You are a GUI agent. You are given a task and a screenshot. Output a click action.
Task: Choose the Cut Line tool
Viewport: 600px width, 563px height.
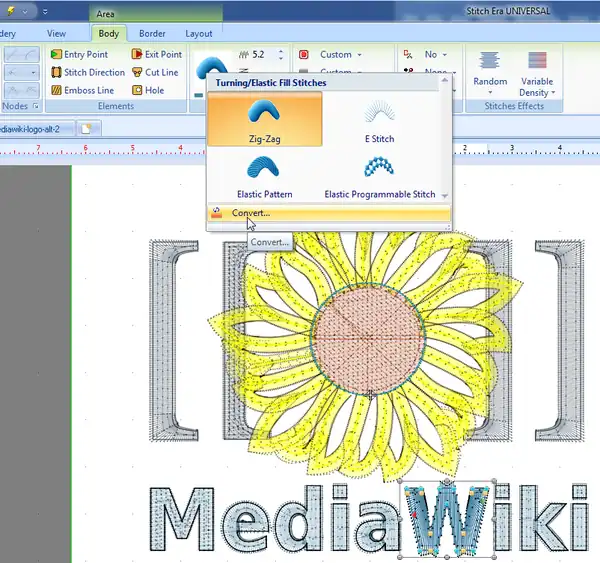154,73
